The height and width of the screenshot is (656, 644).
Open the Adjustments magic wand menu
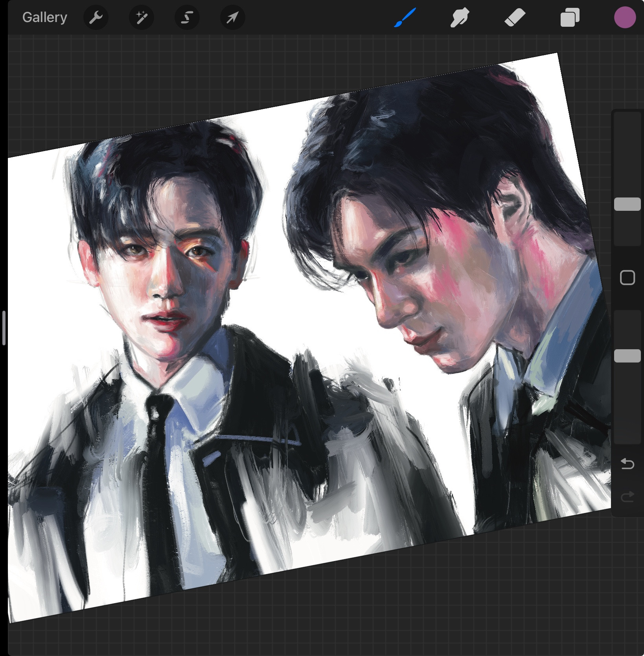click(x=142, y=18)
